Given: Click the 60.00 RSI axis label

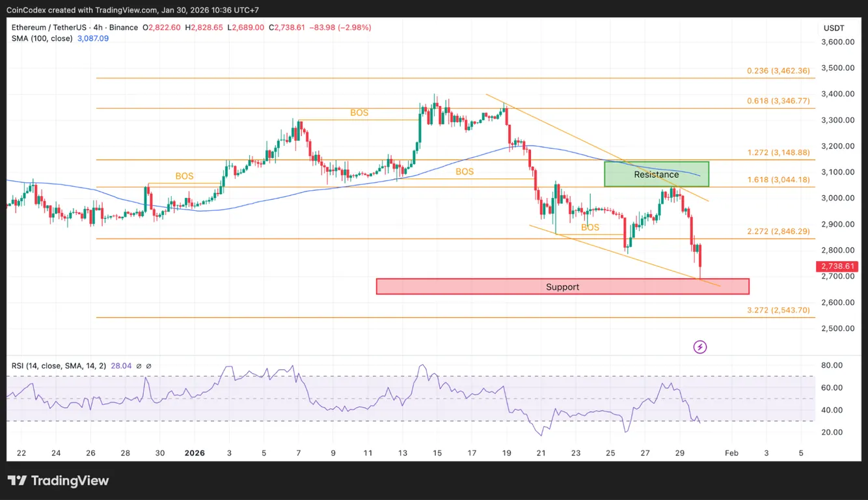Looking at the screenshot, I should click(833, 387).
